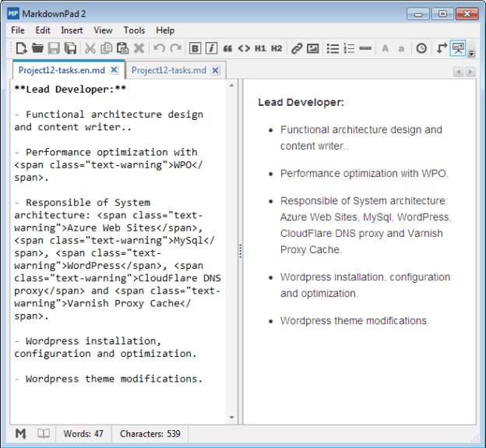486x448 pixels.
Task: Toggle the live preview pane button
Action: (458, 48)
